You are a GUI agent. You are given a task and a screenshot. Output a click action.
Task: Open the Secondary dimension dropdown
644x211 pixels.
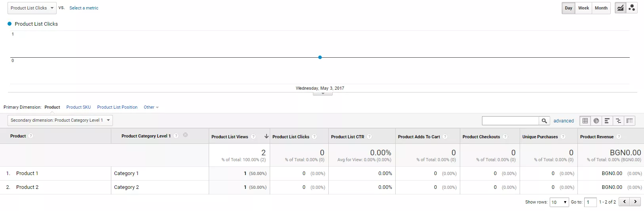pos(60,120)
